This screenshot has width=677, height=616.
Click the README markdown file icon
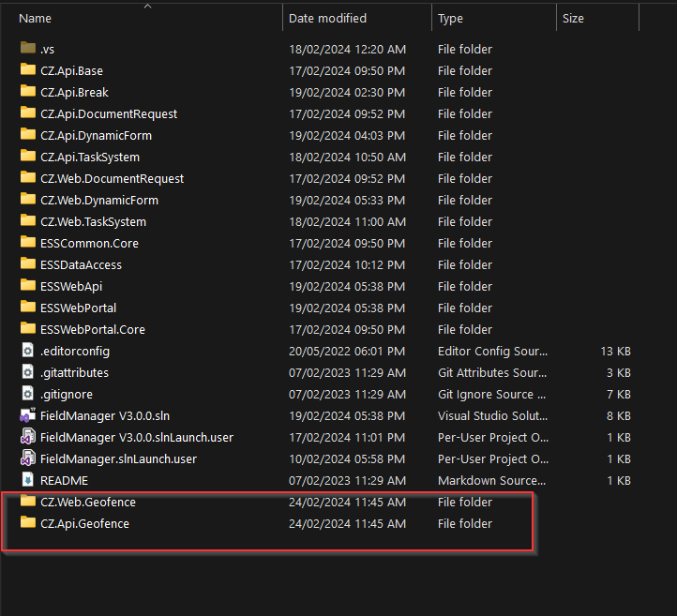pyautogui.click(x=27, y=480)
